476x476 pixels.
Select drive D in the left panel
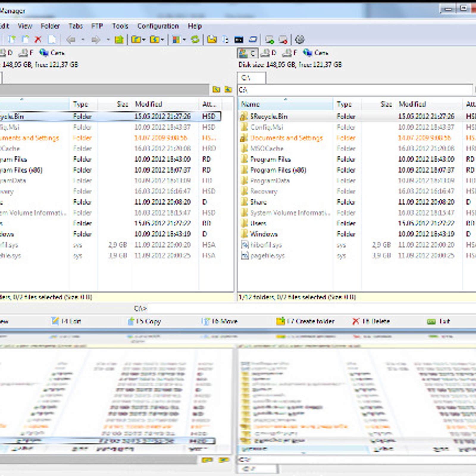pyautogui.click(x=6, y=53)
